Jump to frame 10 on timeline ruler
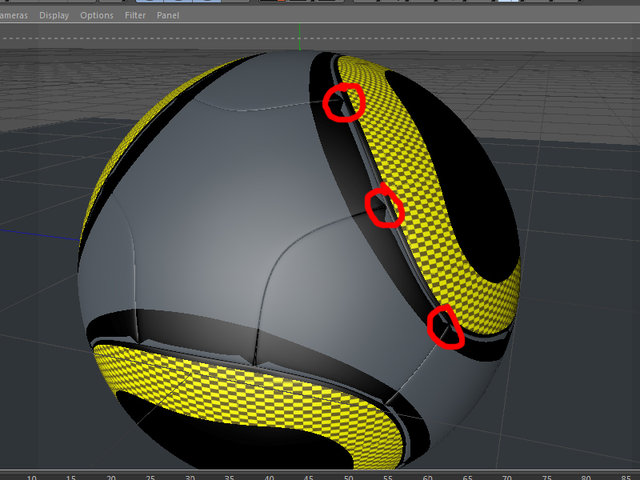This screenshot has height=480, width=640. 31,477
